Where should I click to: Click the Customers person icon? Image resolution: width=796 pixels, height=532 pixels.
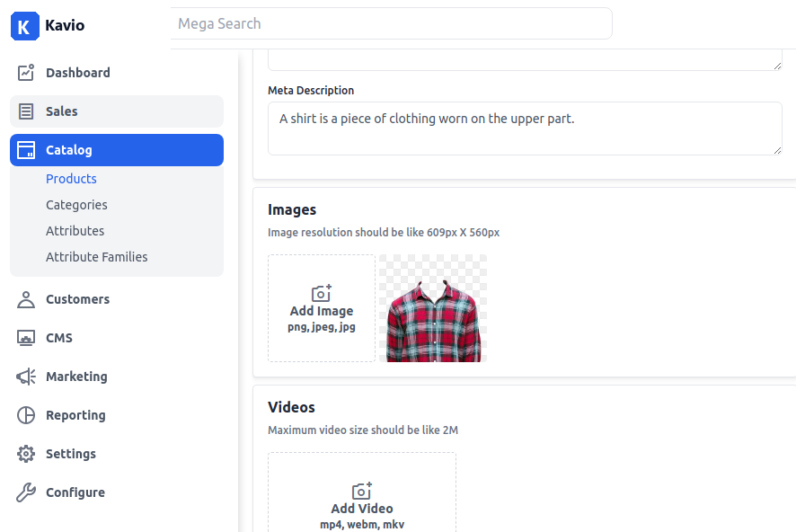[x=26, y=299]
